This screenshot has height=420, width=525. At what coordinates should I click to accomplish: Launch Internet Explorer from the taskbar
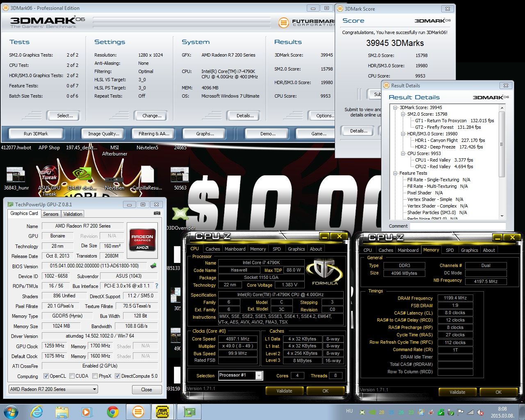coord(37,412)
